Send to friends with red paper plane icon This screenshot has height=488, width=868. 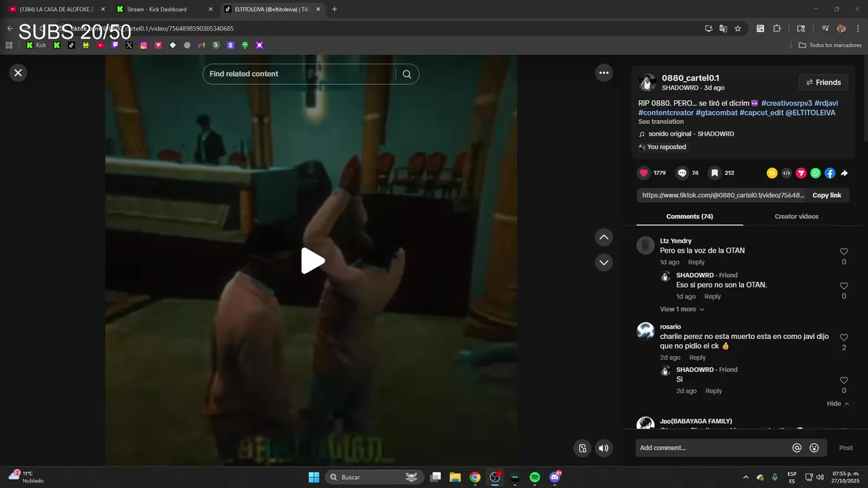pos(801,173)
